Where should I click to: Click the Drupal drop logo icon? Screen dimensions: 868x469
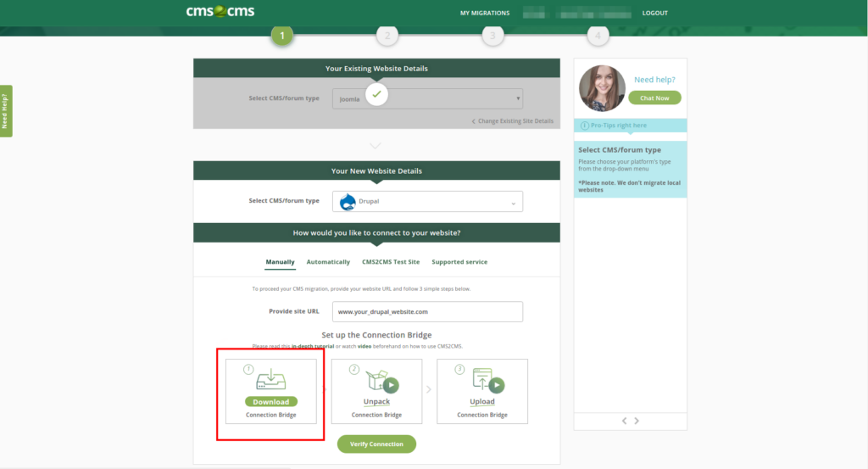(x=348, y=202)
